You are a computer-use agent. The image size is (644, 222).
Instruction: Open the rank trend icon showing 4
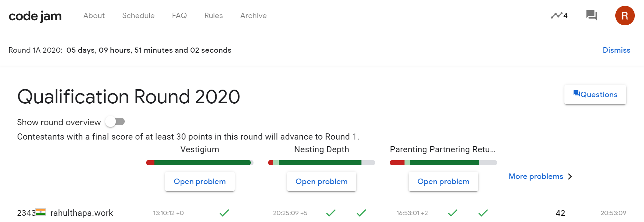click(559, 15)
